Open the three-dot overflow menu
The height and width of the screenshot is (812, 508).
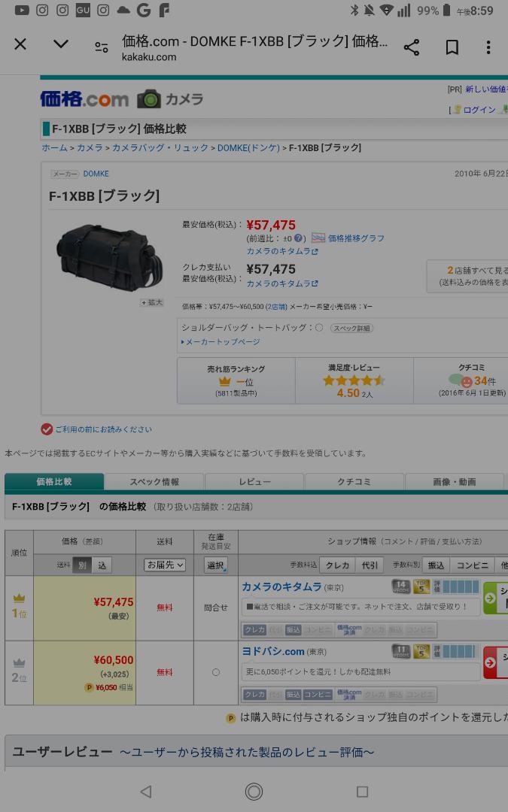[488, 47]
